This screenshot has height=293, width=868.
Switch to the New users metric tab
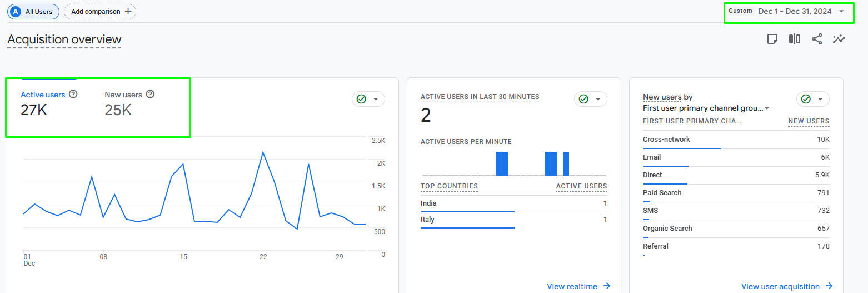[123, 95]
